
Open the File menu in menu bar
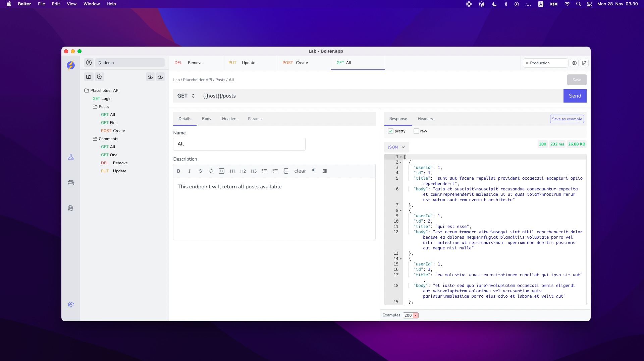pyautogui.click(x=42, y=4)
